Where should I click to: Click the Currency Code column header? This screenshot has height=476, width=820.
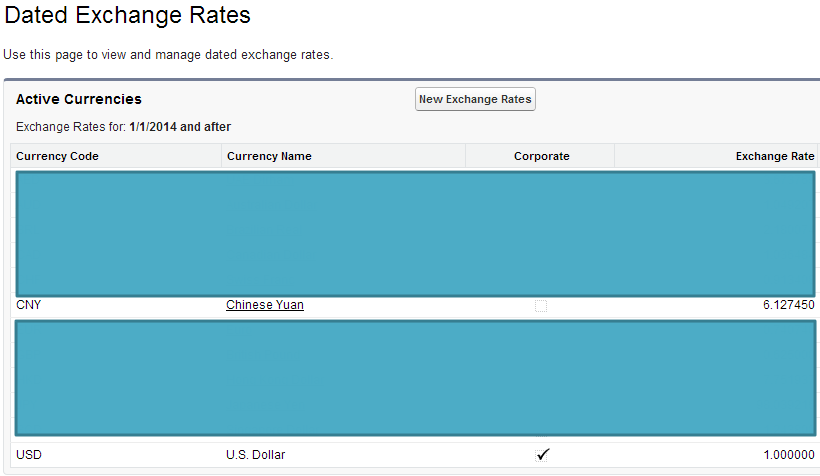(58, 156)
